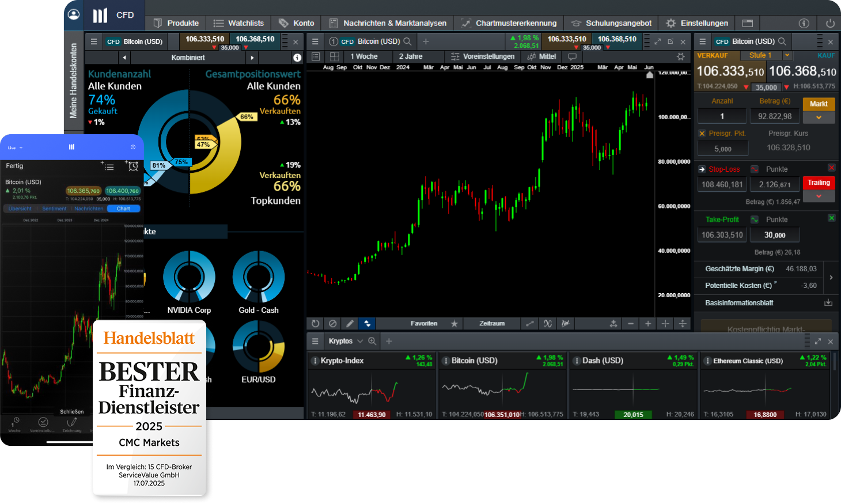Open the Watchlists menu
841x504 pixels.
coord(238,23)
